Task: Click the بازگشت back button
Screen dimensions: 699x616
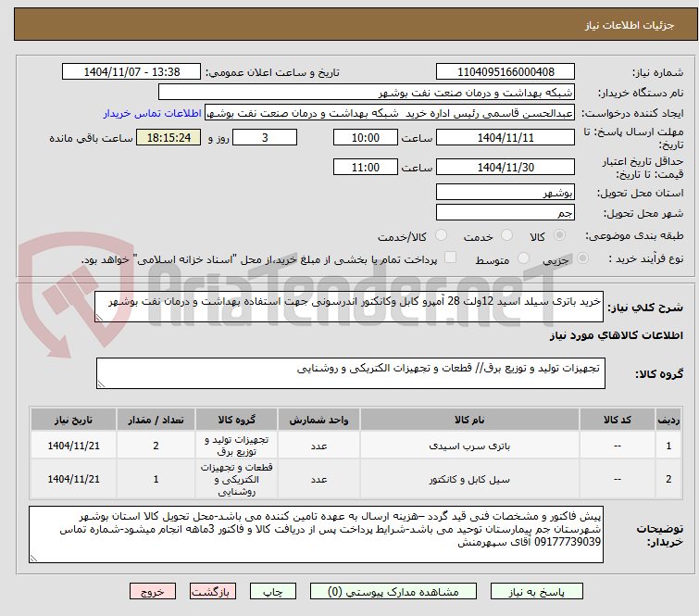Action: (213, 592)
